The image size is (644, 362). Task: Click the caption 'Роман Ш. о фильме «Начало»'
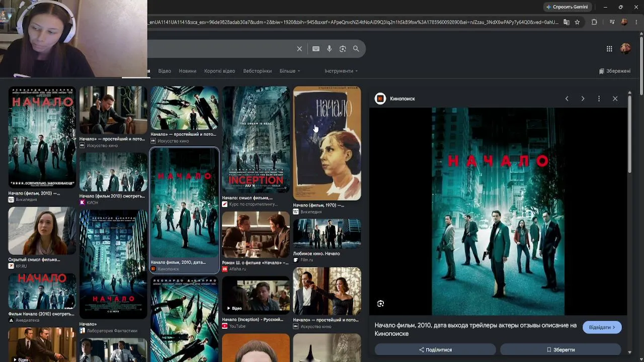coord(256,262)
